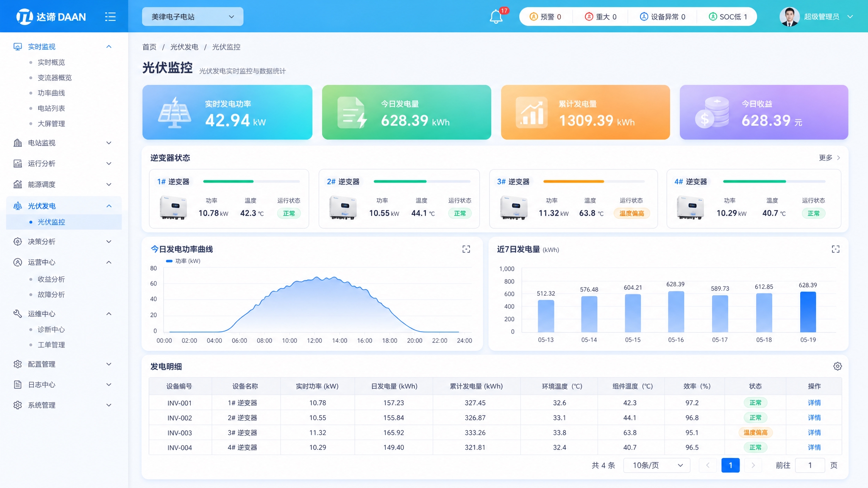The image size is (868, 488).
Task: Open the 工单管理 menu item
Action: 51,345
